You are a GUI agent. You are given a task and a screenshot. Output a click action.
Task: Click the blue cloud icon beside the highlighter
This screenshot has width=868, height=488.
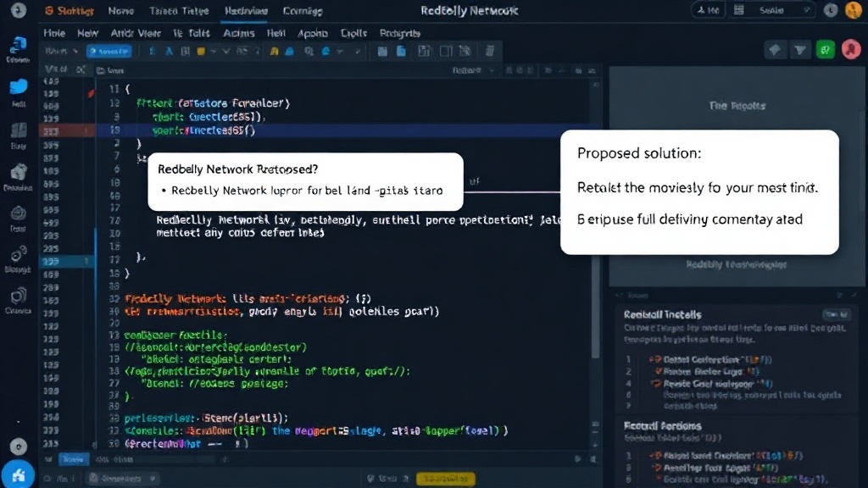click(x=290, y=52)
